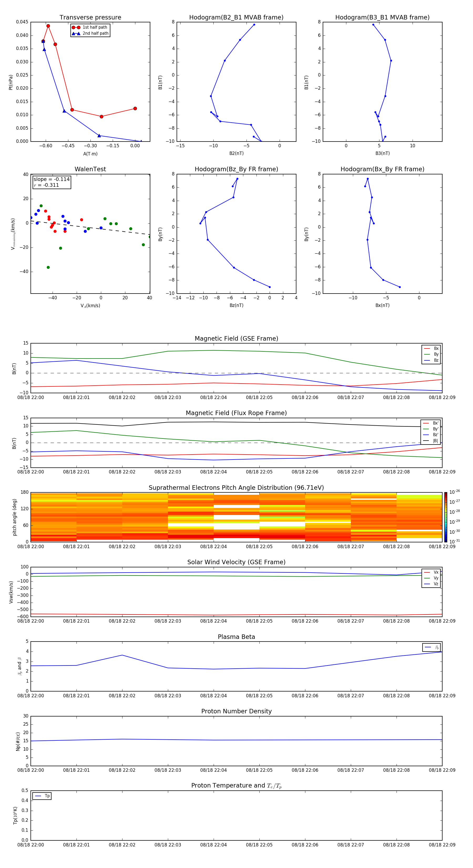Click the pitch angle colorbar
The image size is (473, 868).
point(445,517)
